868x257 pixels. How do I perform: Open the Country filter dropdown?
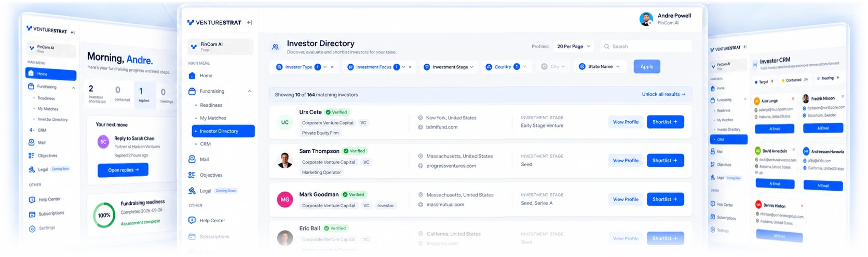[x=506, y=67]
